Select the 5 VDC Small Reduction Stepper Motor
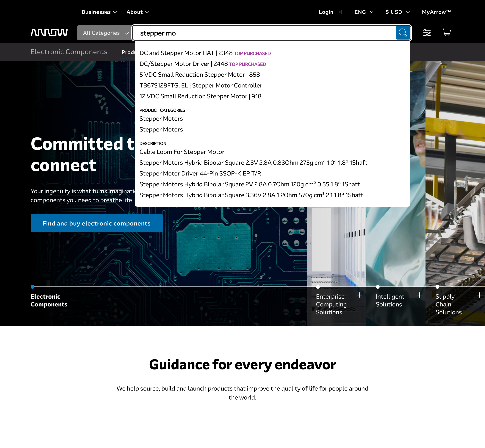Image resolution: width=485 pixels, height=448 pixels. pyautogui.click(x=200, y=75)
